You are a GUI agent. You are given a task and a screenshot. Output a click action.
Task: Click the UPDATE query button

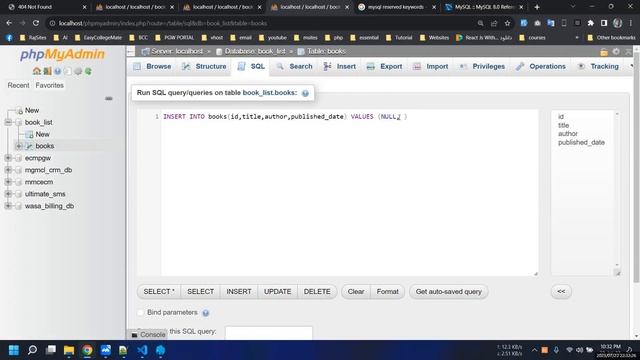pyautogui.click(x=278, y=291)
